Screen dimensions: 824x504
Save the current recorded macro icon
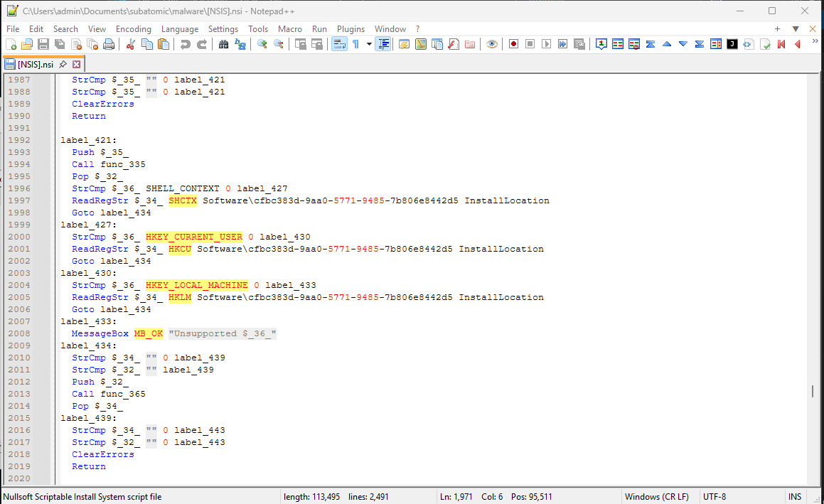point(579,44)
